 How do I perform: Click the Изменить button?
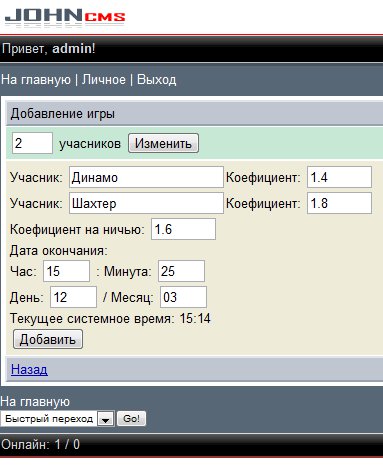(x=163, y=143)
